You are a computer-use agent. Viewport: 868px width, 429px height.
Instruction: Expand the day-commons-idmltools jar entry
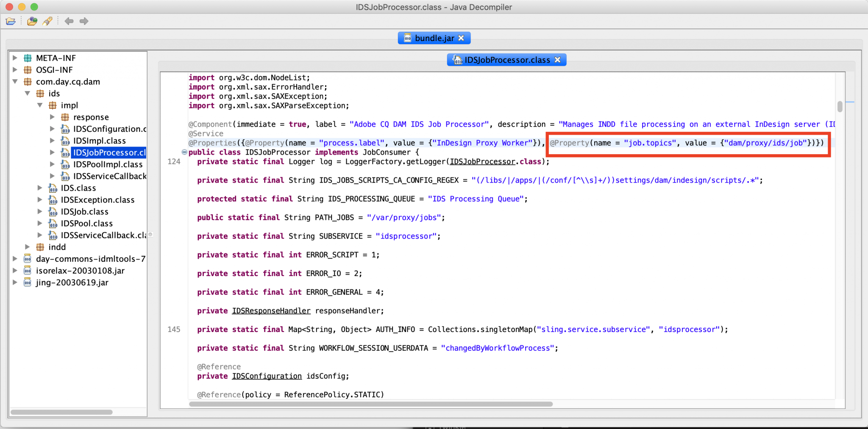(15, 258)
